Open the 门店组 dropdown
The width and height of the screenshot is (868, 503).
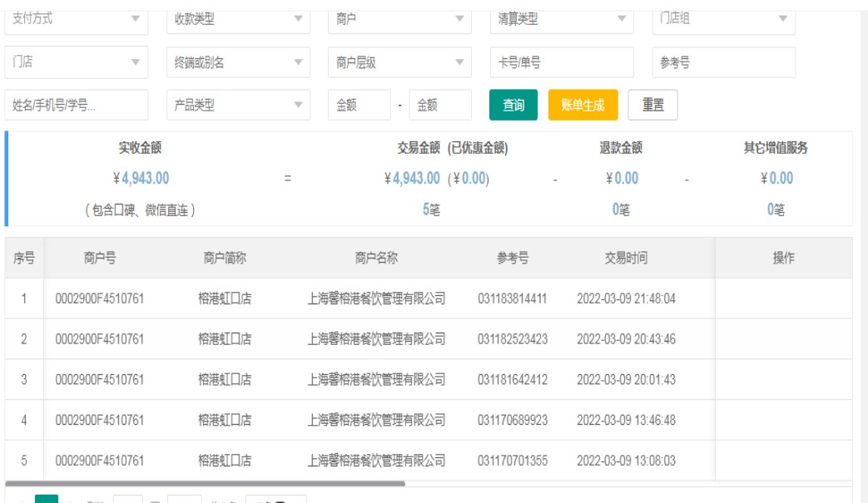pos(723,19)
